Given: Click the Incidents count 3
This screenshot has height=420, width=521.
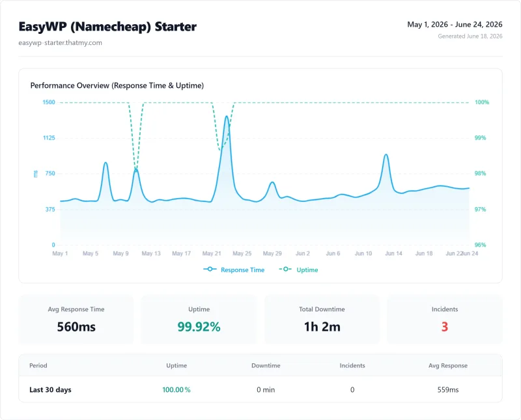Looking at the screenshot, I should point(445,327).
